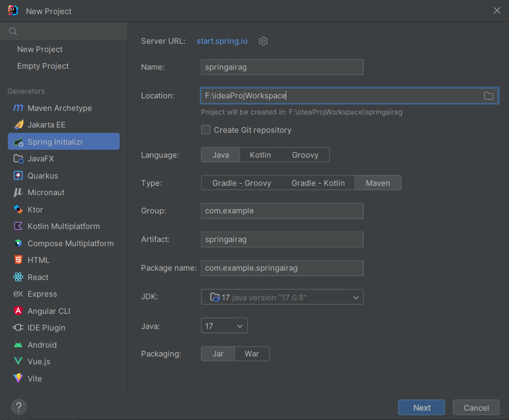This screenshot has height=420, width=509.
Task: Select New Project in the sidebar
Action: (x=40, y=49)
